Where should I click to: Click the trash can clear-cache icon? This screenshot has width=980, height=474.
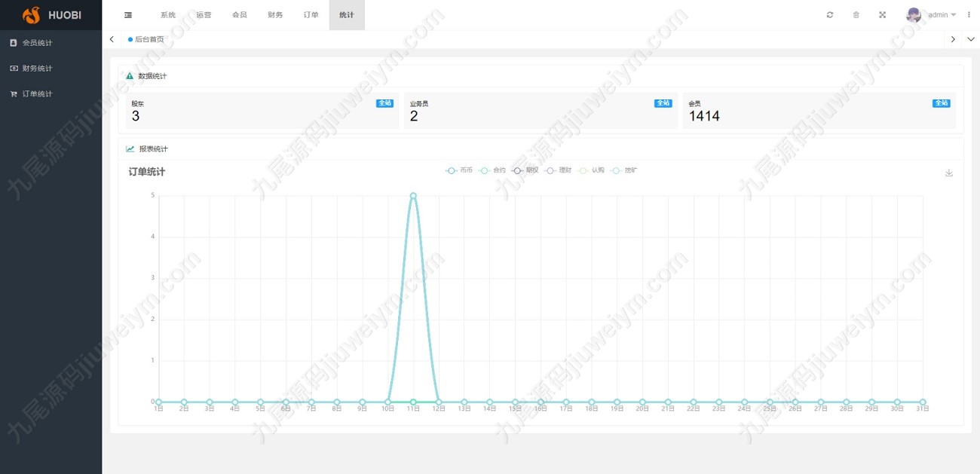point(856,15)
